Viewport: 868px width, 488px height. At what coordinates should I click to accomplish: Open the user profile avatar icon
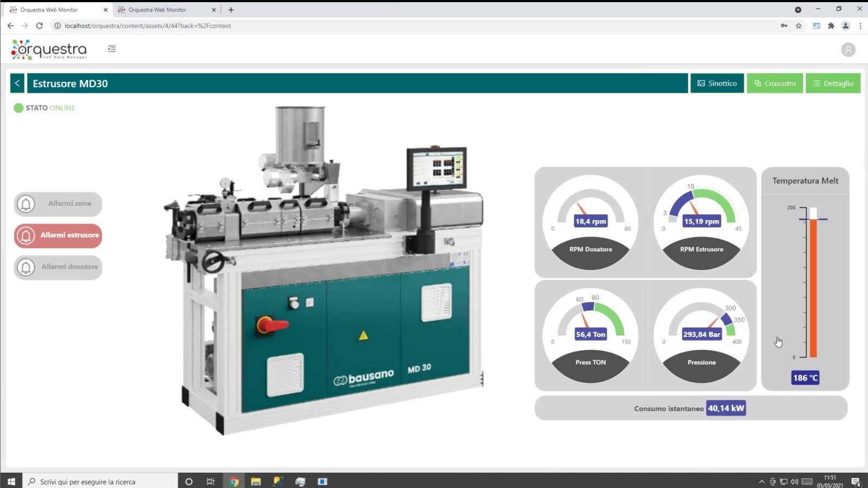[848, 50]
